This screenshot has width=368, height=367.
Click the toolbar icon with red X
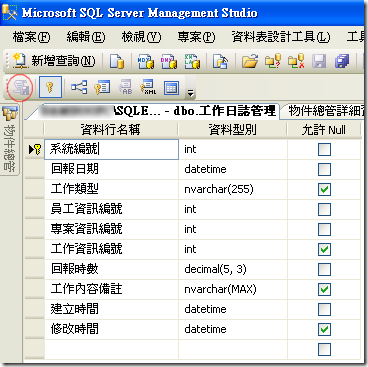point(296,61)
